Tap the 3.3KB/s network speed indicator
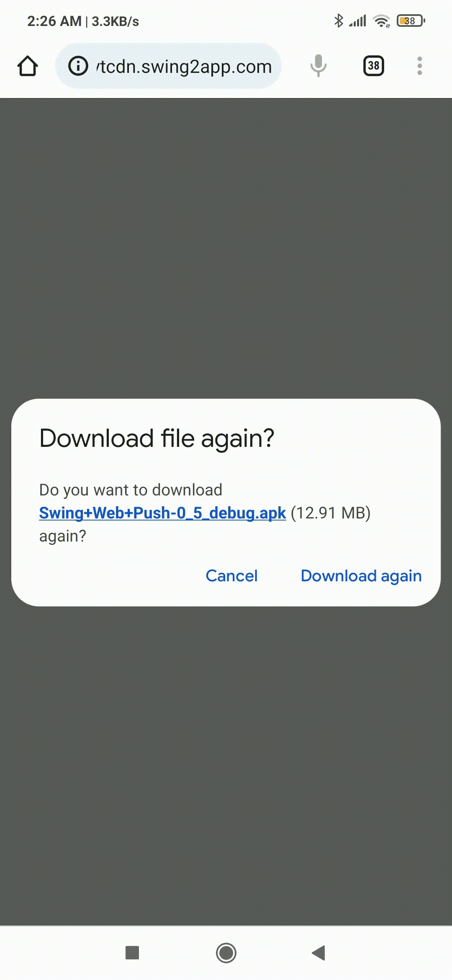 [x=115, y=21]
